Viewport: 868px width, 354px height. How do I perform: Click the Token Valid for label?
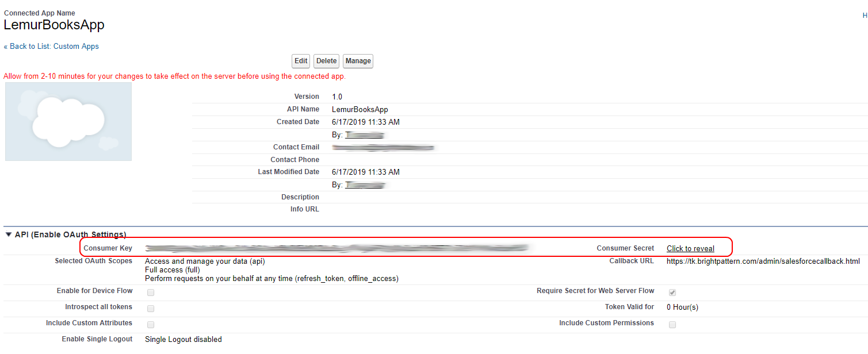(x=629, y=307)
